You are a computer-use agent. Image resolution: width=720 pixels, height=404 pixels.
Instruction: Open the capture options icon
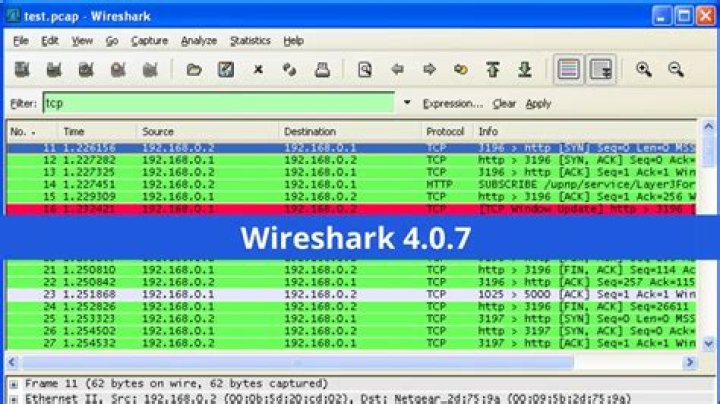coord(54,70)
